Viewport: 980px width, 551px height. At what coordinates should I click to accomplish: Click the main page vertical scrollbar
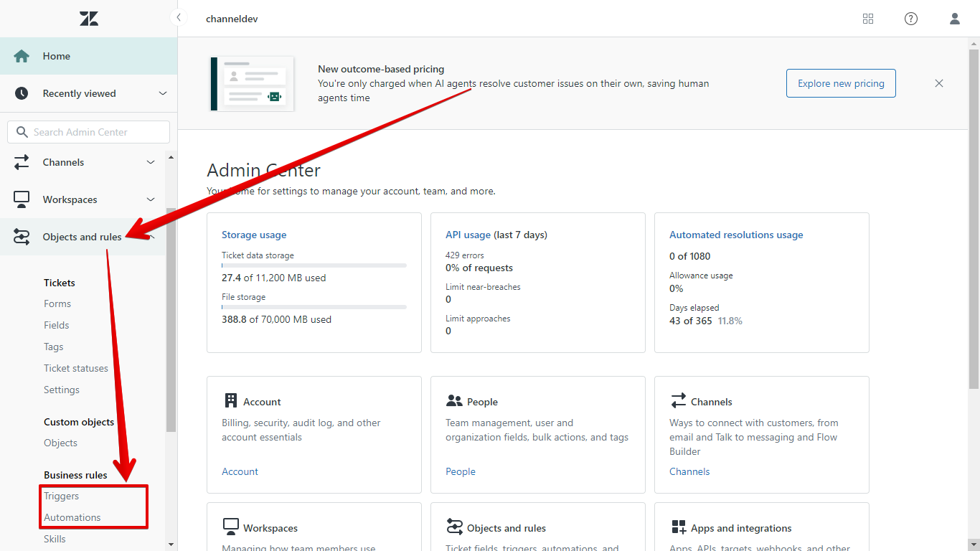974,219
